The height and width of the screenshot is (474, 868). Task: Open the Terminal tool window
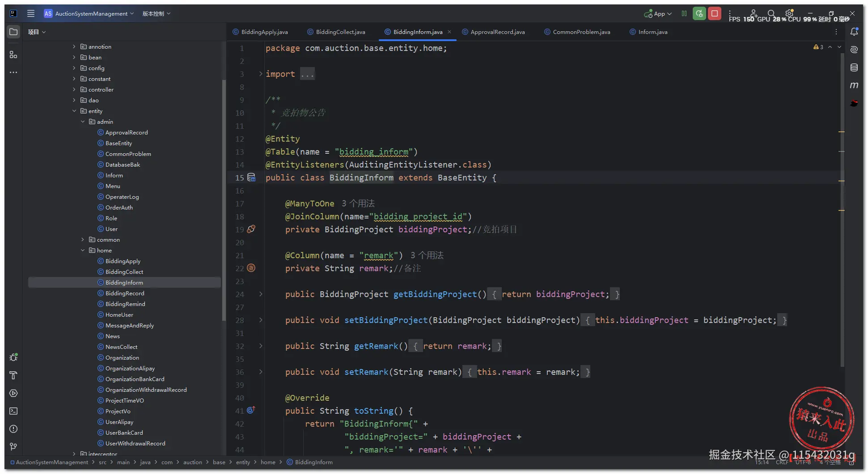point(13,411)
